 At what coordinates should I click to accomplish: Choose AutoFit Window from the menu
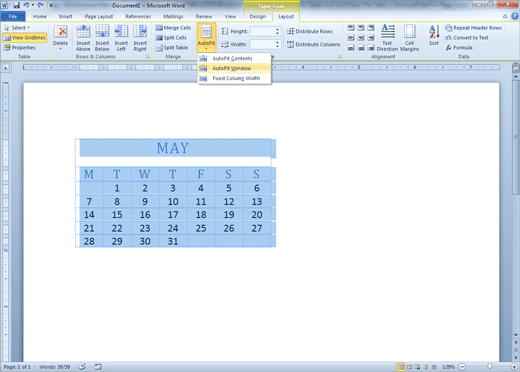[234, 68]
